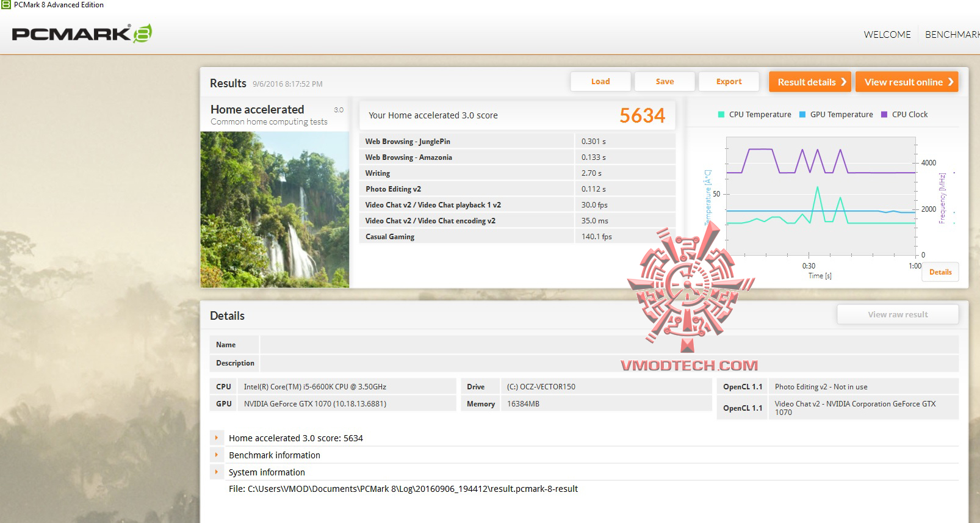The image size is (980, 523).
Task: Click the Intel Core i5-6600K CPU text
Action: (x=315, y=386)
